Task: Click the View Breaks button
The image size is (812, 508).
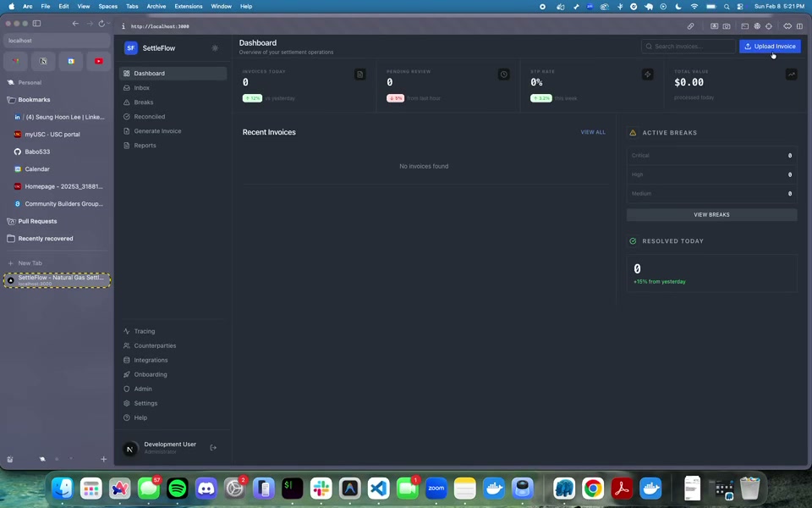Action: (711, 215)
